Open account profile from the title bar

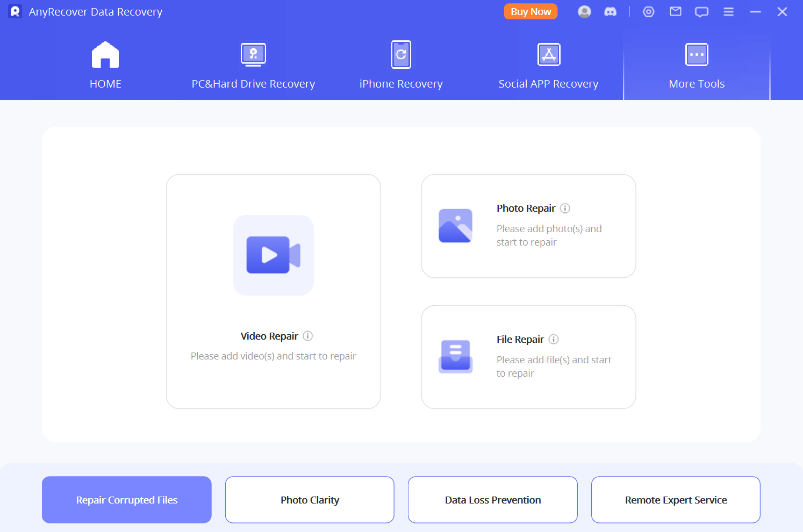(x=584, y=11)
